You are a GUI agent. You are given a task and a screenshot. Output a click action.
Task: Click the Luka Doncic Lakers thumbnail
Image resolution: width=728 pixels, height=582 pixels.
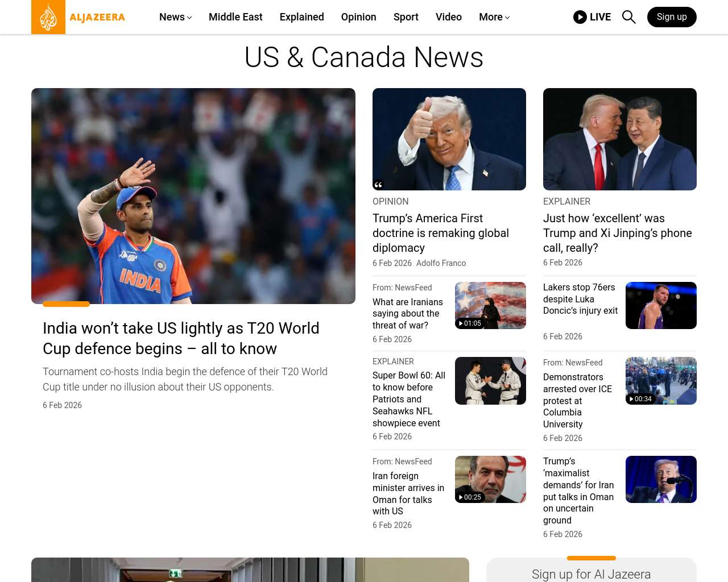[x=661, y=305]
